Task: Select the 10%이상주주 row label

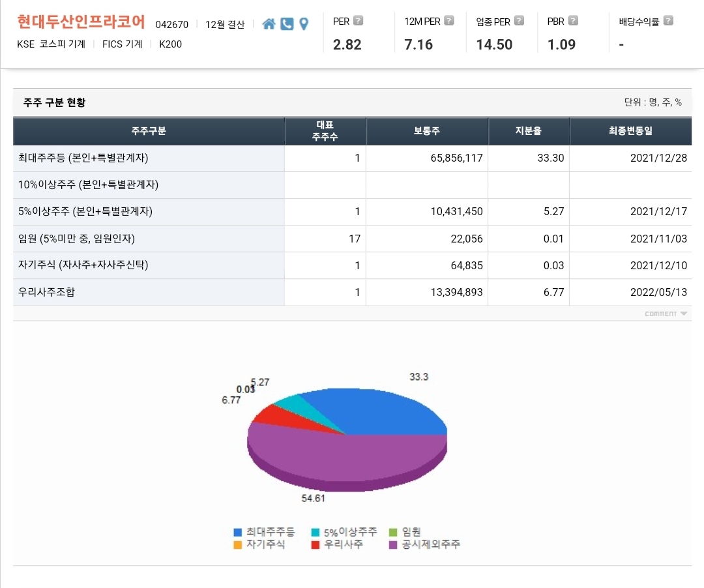Action: (x=88, y=184)
